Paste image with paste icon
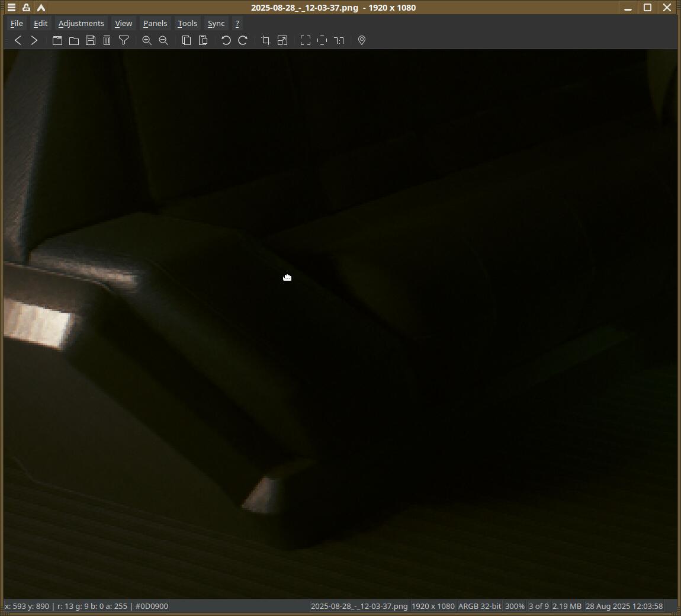681x616 pixels. (x=203, y=40)
